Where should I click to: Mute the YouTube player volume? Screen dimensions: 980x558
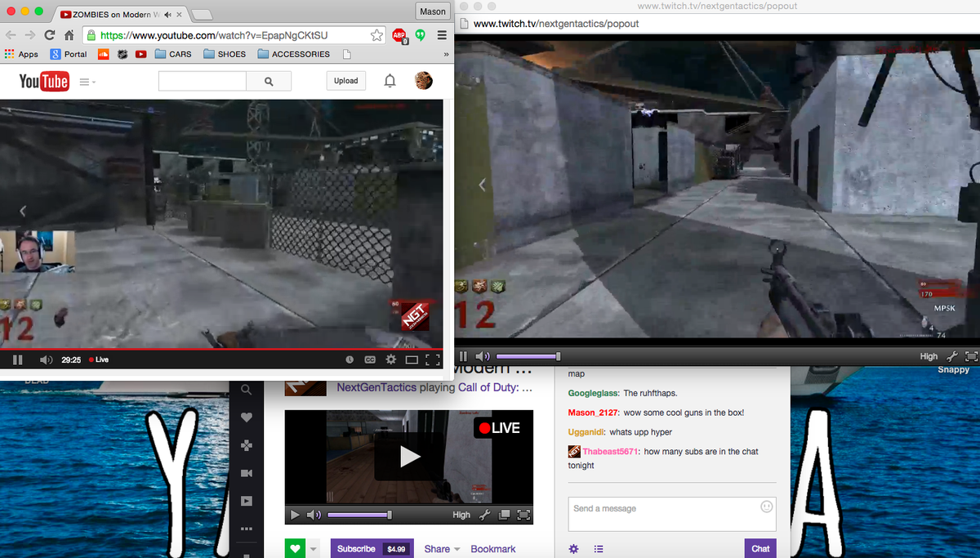coord(46,359)
